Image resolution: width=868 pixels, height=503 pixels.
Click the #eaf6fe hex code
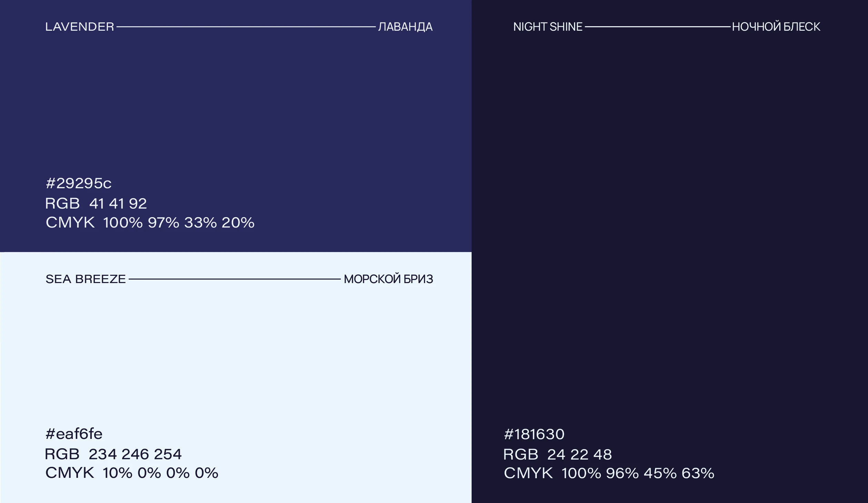coord(74,434)
